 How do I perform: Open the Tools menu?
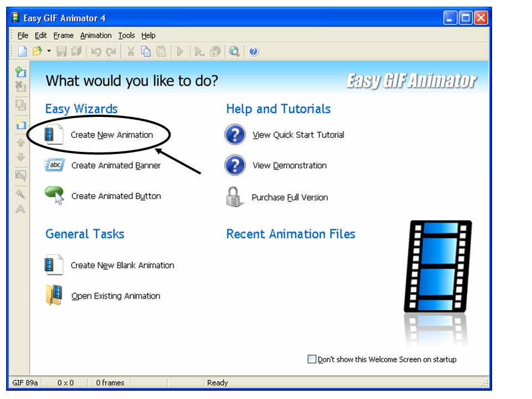click(x=126, y=35)
